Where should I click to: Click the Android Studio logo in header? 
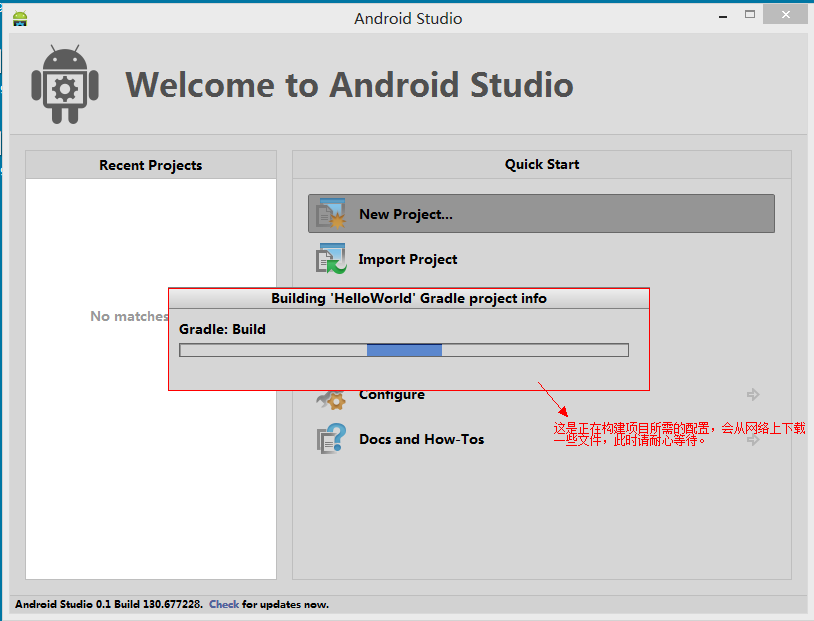(x=65, y=84)
